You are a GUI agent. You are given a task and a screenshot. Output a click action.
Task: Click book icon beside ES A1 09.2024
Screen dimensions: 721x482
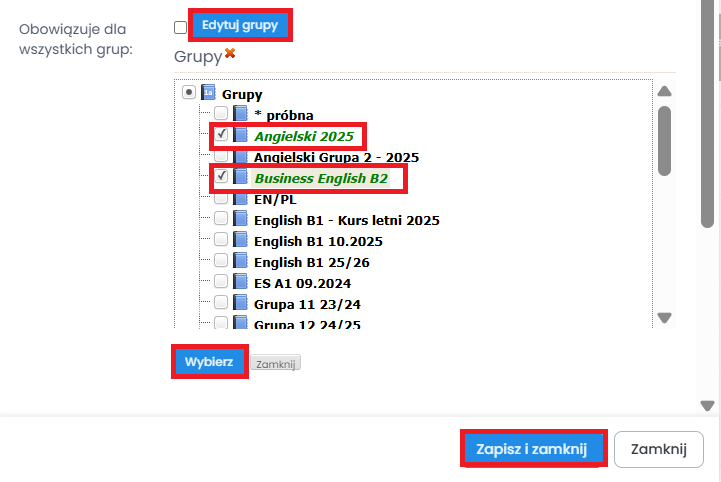pyautogui.click(x=240, y=282)
